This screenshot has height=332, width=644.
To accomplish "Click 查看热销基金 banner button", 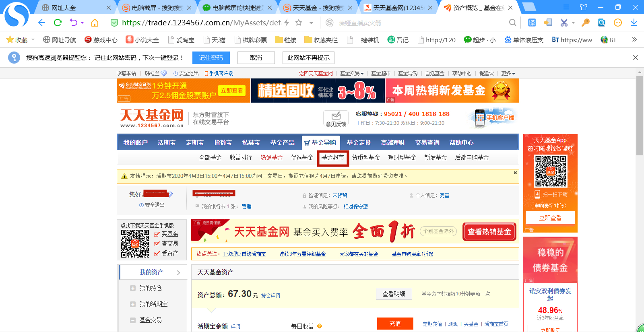I will pos(489,231).
